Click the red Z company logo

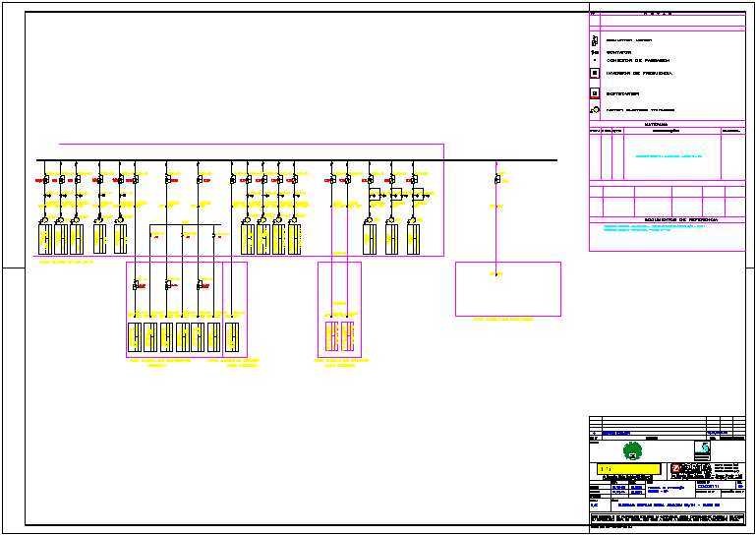(676, 468)
